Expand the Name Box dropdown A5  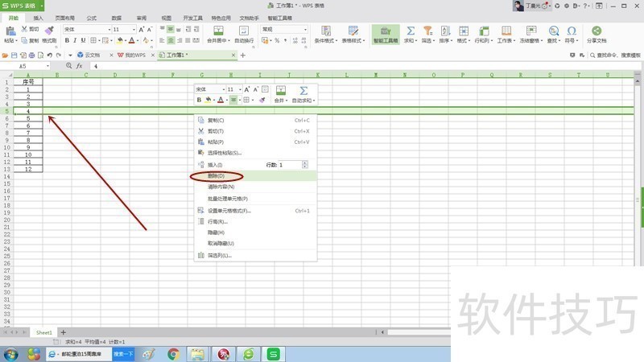point(47,66)
